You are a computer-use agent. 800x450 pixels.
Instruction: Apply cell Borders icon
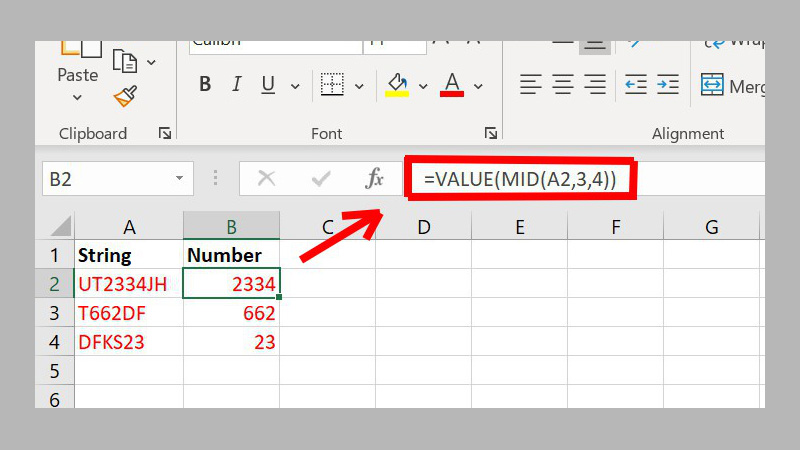pyautogui.click(x=332, y=84)
